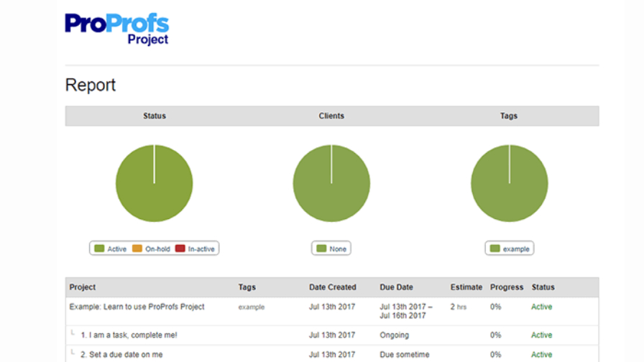
Task: Open task 1. I am a task, complete me!
Action: coord(129,335)
